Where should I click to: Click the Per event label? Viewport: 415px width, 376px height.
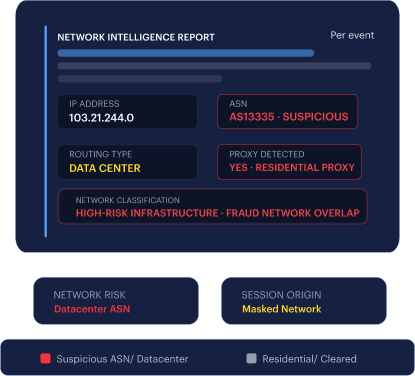pos(352,35)
